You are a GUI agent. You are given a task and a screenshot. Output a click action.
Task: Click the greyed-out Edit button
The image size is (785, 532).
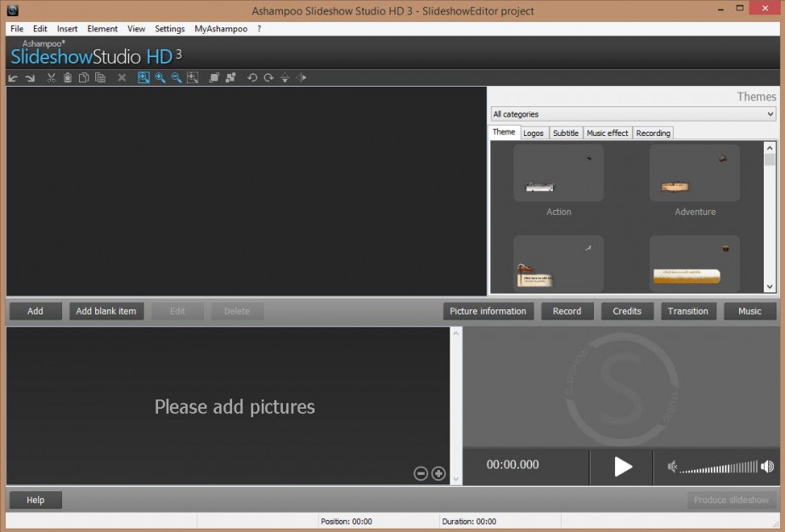tap(178, 311)
